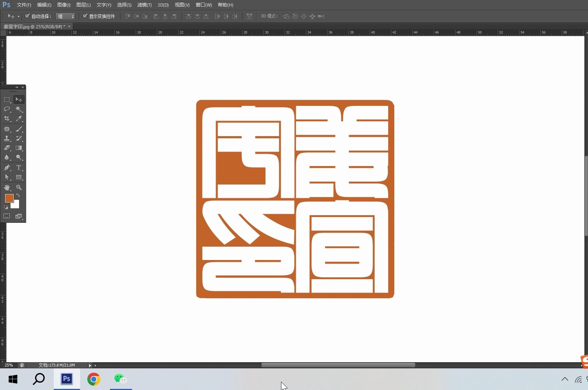This screenshot has height=390, width=588.
Task: Click the align left edges icon
Action: click(x=156, y=16)
